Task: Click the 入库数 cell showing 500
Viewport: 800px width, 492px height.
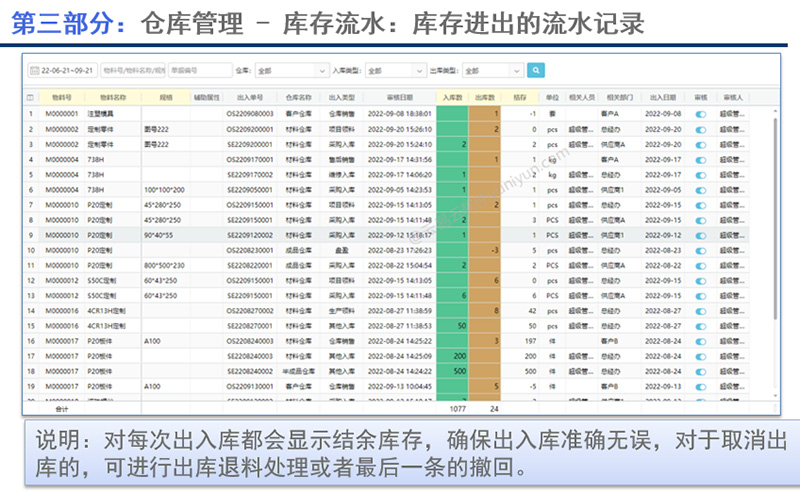Action: (453, 372)
